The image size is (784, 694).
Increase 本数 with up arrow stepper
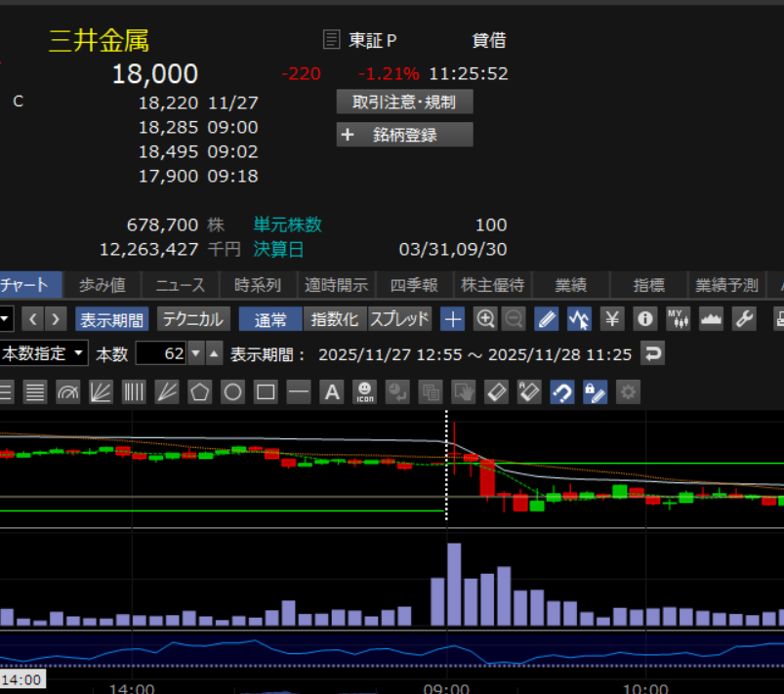coord(214,353)
